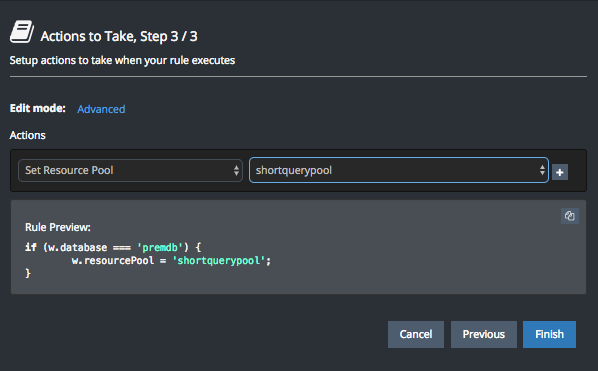Screen dimensions: 598x371
Task: Add another action with the plus icon
Action: coord(560,172)
